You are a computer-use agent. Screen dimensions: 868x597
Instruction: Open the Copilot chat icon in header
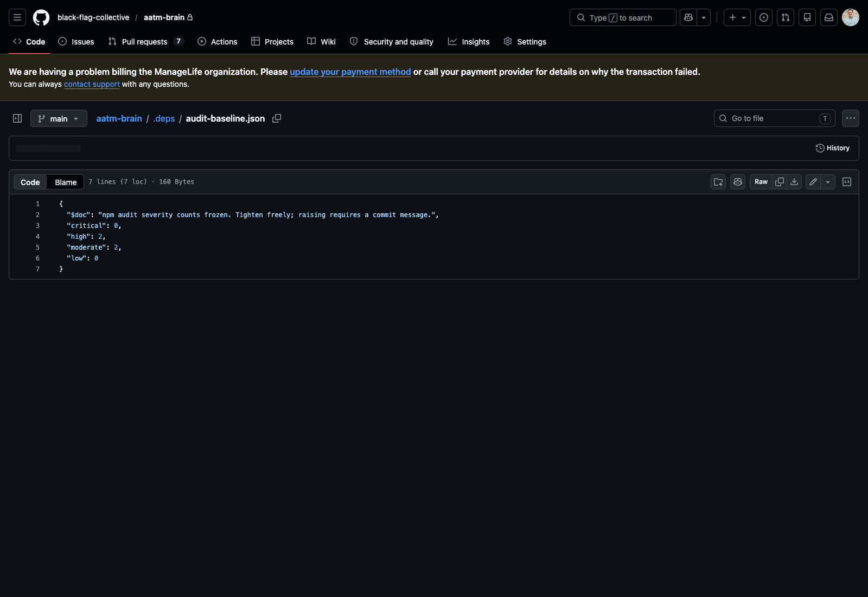687,17
